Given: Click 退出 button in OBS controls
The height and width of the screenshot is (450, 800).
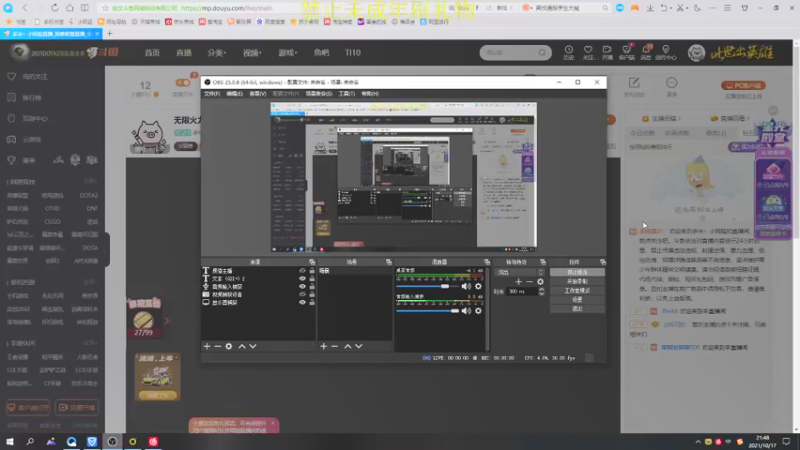Looking at the screenshot, I should click(x=577, y=309).
